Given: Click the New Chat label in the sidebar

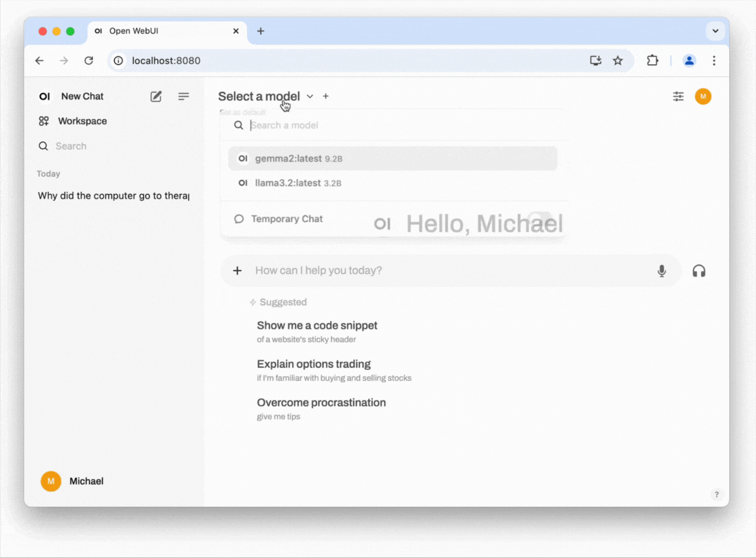Looking at the screenshot, I should pos(83,96).
